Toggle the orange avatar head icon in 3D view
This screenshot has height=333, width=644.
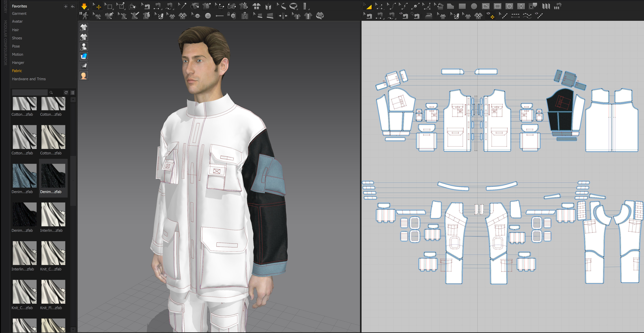pos(84,76)
